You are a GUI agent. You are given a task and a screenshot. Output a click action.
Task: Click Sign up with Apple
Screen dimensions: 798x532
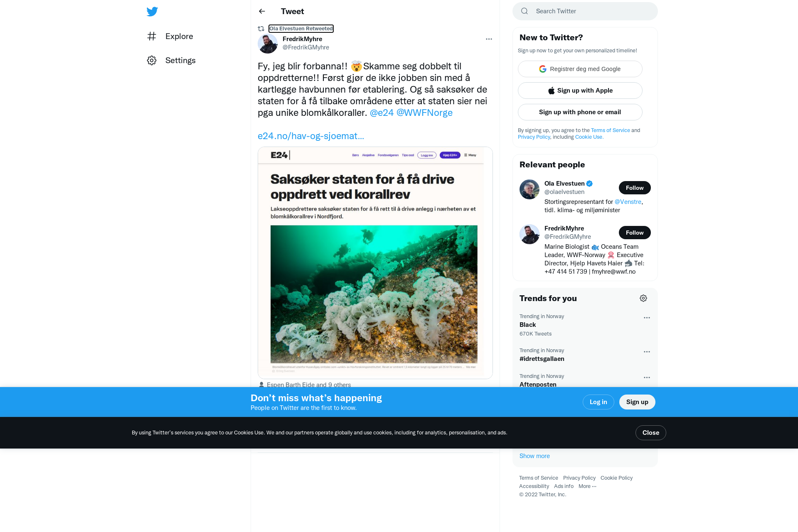coord(580,91)
